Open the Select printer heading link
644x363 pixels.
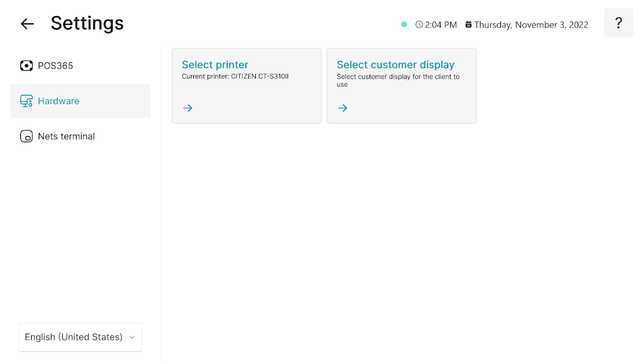[215, 65]
